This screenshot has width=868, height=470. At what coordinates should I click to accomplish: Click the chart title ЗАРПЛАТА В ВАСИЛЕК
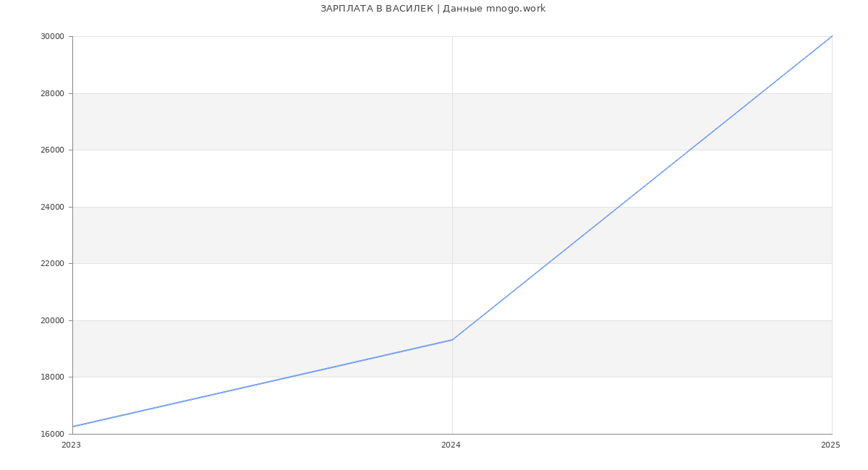tap(433, 9)
